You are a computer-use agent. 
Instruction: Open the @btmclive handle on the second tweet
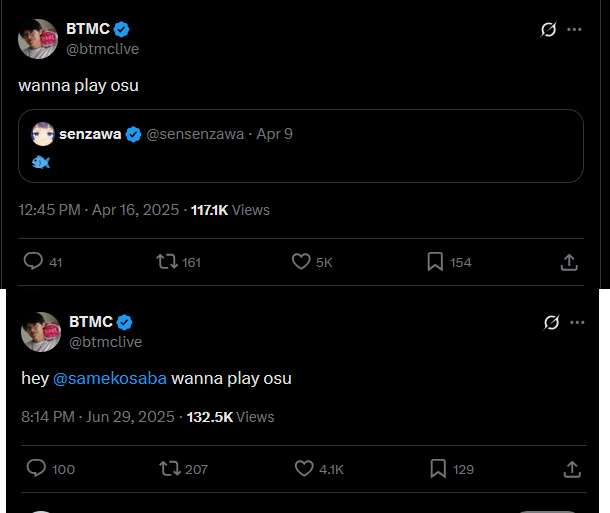click(x=105, y=342)
